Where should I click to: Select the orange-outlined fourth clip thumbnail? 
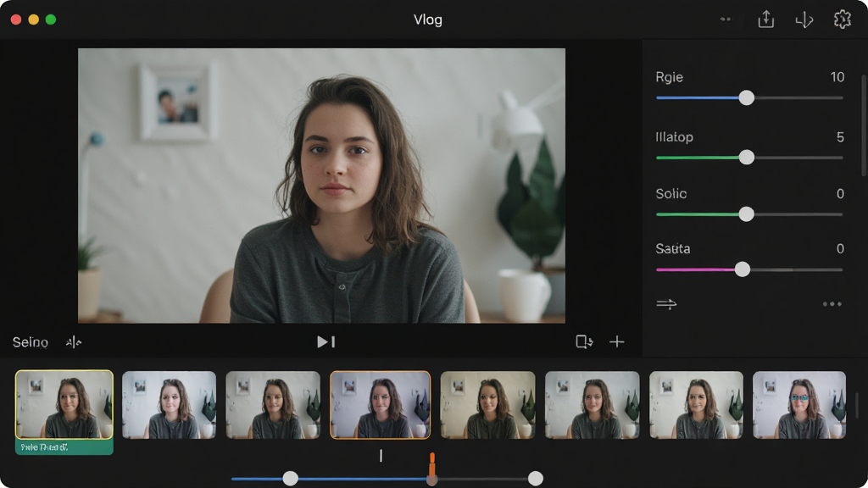click(x=380, y=404)
